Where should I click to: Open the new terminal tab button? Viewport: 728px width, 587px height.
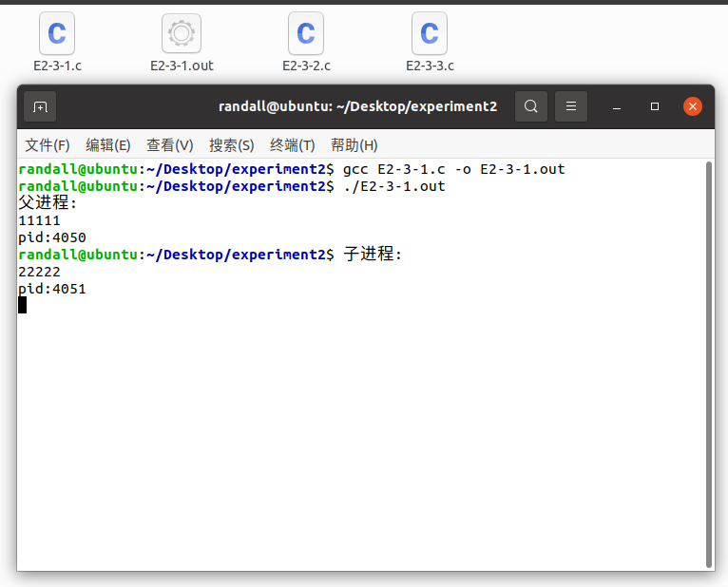(40, 106)
